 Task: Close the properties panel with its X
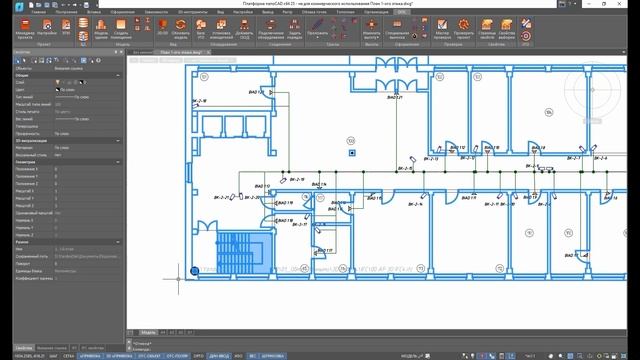121,52
